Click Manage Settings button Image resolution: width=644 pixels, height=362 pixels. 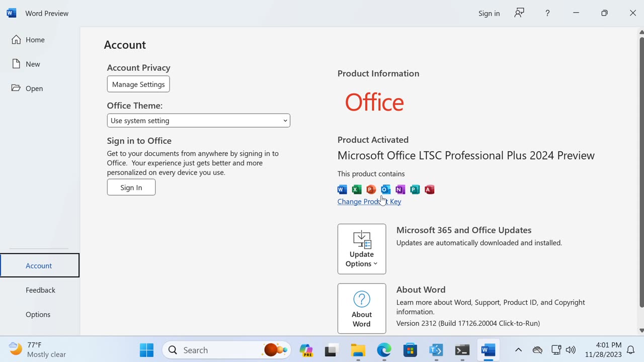(138, 84)
